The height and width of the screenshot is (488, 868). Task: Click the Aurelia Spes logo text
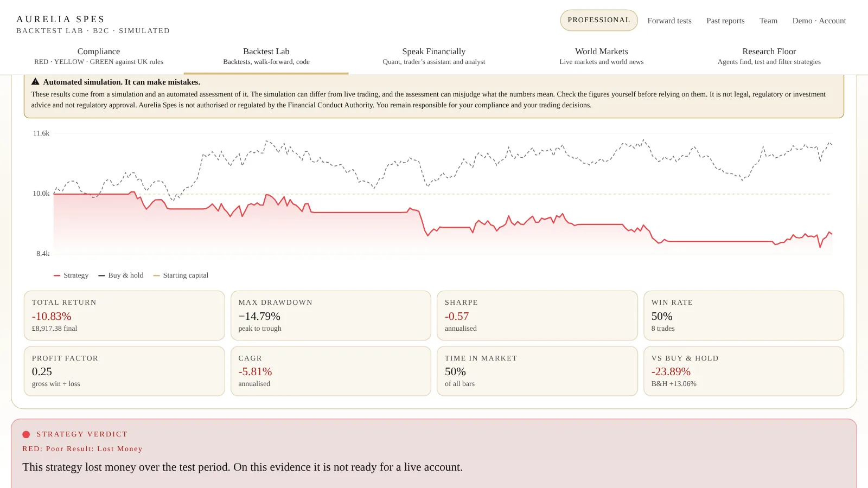click(x=61, y=19)
